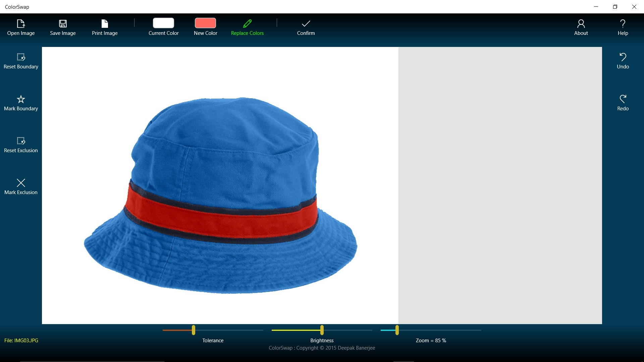
Task: Open an image file
Action: [x=21, y=27]
